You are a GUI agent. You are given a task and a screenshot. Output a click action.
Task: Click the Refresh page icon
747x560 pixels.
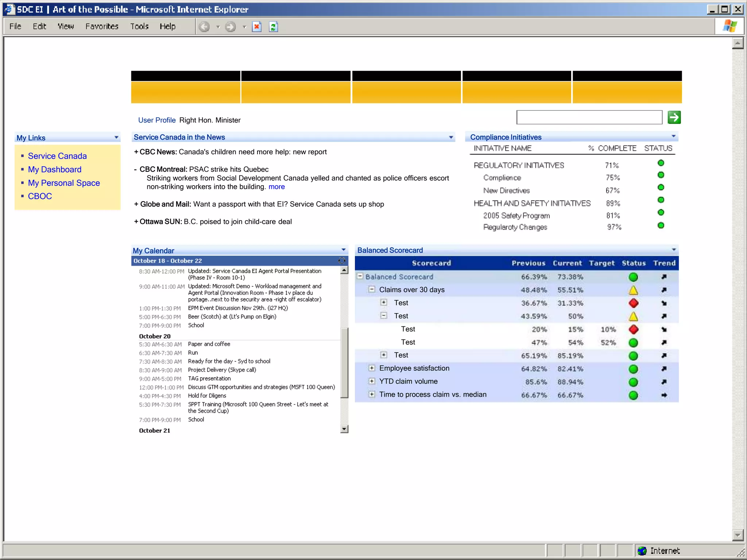click(x=273, y=27)
